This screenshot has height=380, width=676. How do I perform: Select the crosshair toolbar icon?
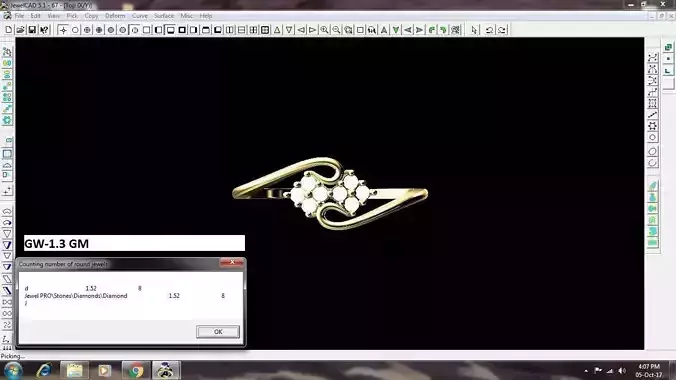(63, 30)
